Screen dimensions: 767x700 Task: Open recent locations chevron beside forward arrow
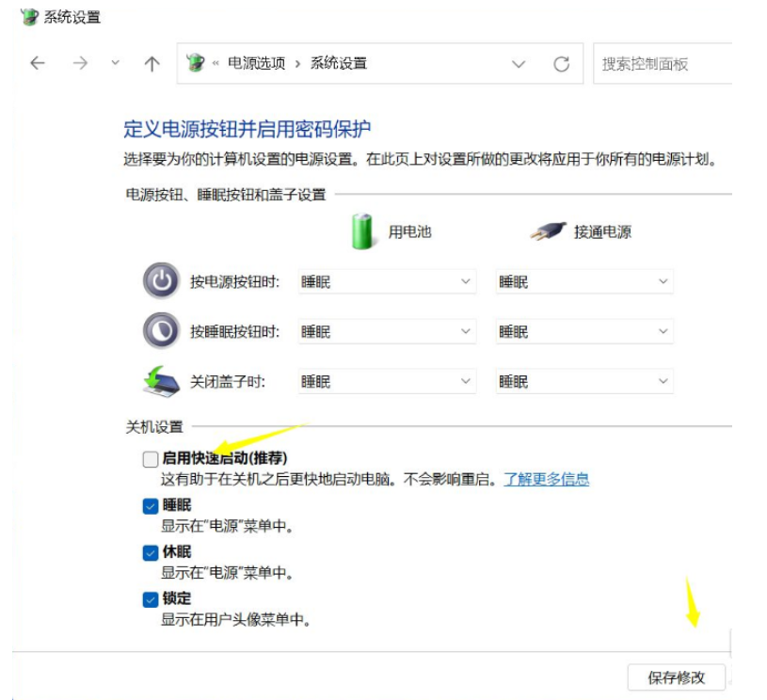[x=116, y=63]
